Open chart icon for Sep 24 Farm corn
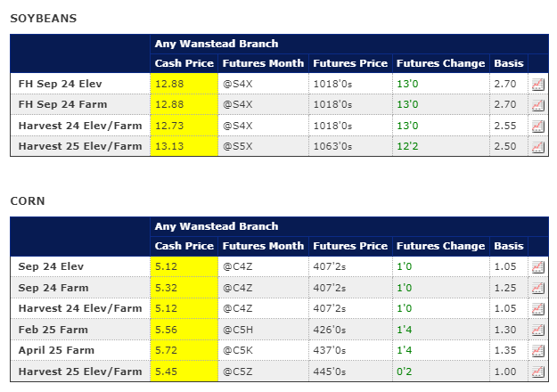The image size is (557, 392). 537,287
